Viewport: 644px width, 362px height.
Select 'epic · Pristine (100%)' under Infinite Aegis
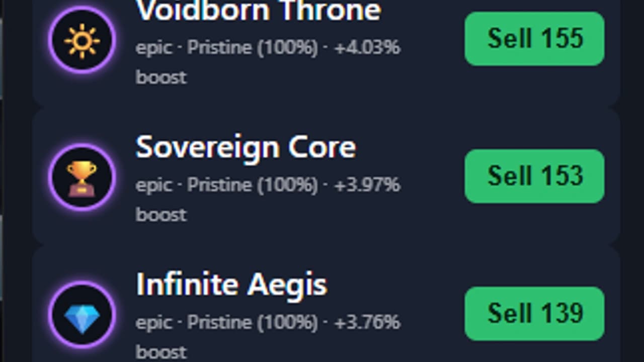tap(227, 322)
